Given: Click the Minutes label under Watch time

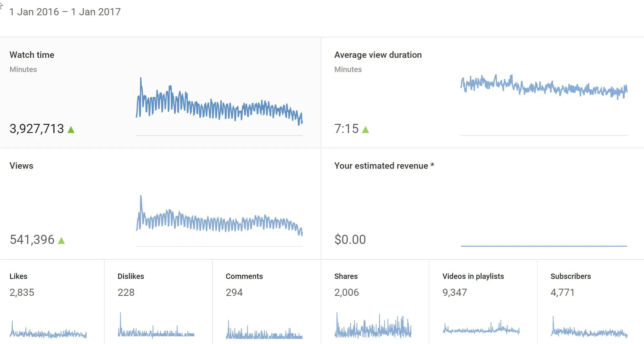Looking at the screenshot, I should 23,70.
